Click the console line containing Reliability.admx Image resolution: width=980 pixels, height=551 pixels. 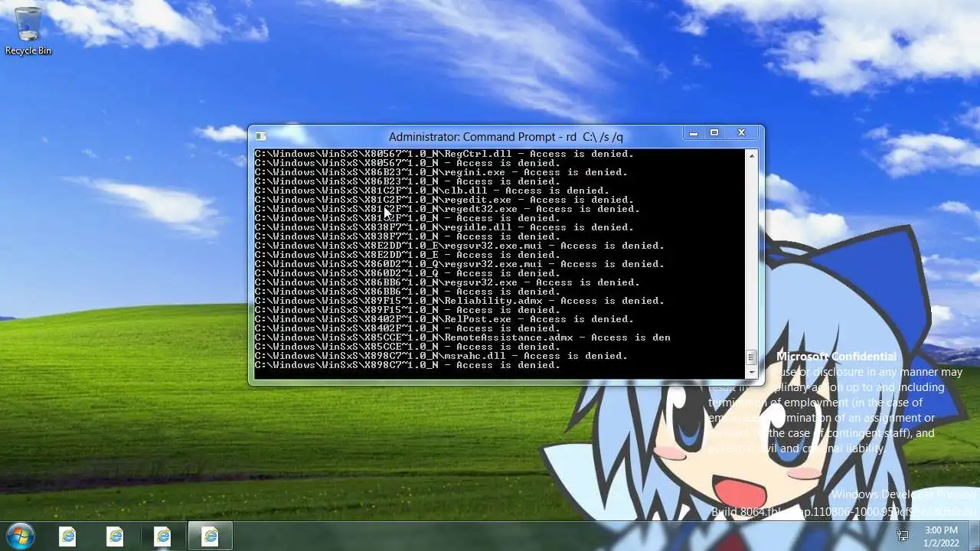pos(459,301)
